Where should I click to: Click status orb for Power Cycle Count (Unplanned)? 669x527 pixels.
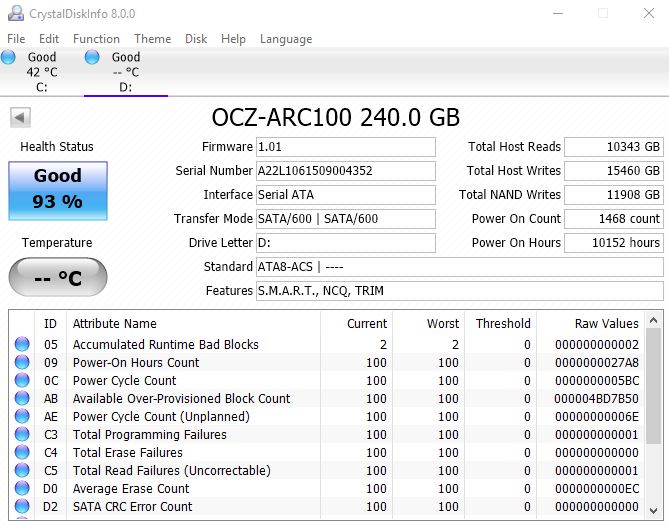[22, 416]
